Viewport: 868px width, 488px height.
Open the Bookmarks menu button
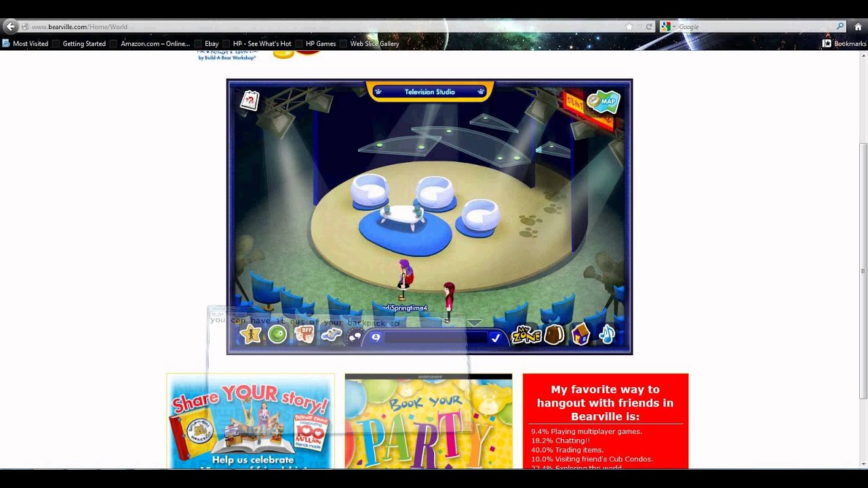click(x=844, y=43)
